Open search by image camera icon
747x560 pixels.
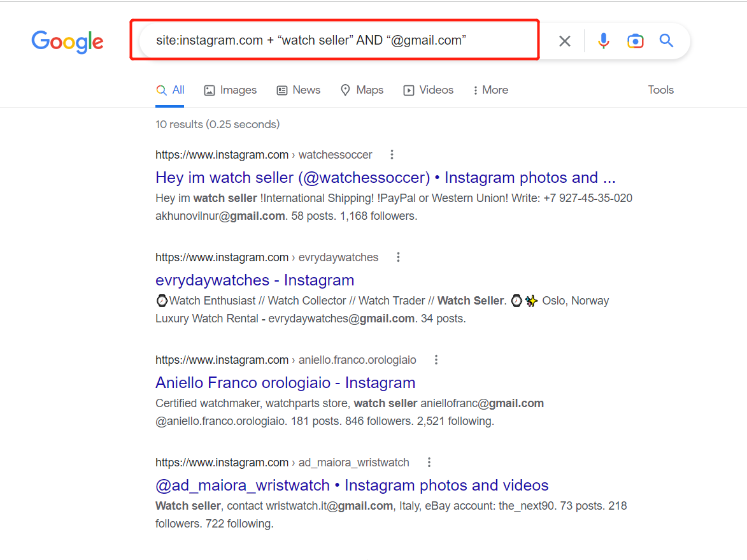point(635,41)
